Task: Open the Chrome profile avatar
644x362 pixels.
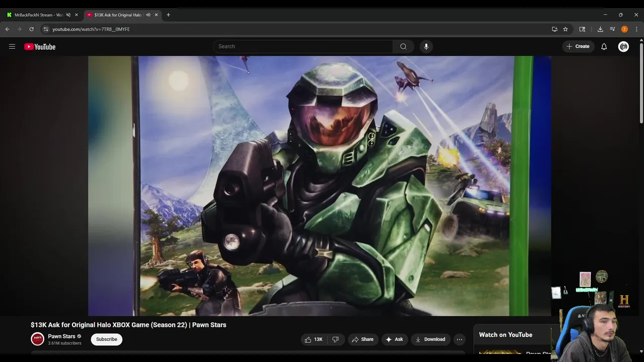Action: [x=624, y=29]
